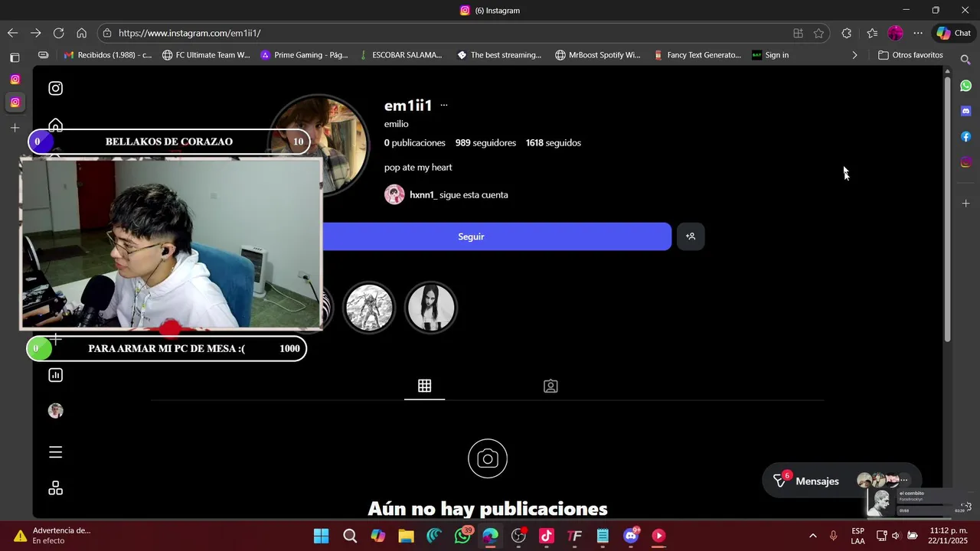Add this page to favorites (star icon)
980x551 pixels.
point(818,33)
